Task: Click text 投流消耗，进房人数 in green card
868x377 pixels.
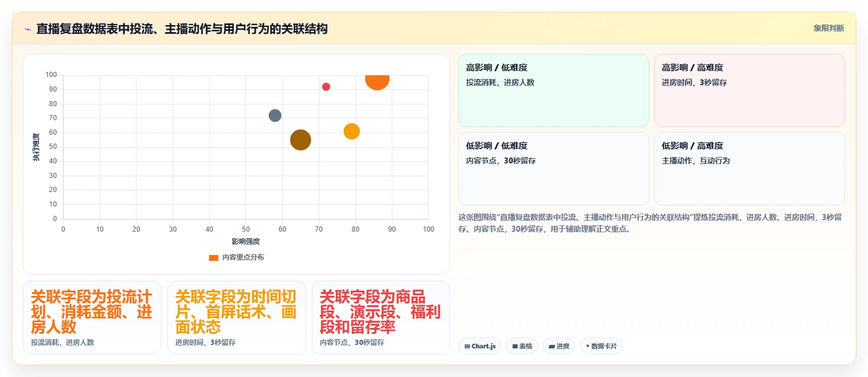Action: tap(500, 83)
